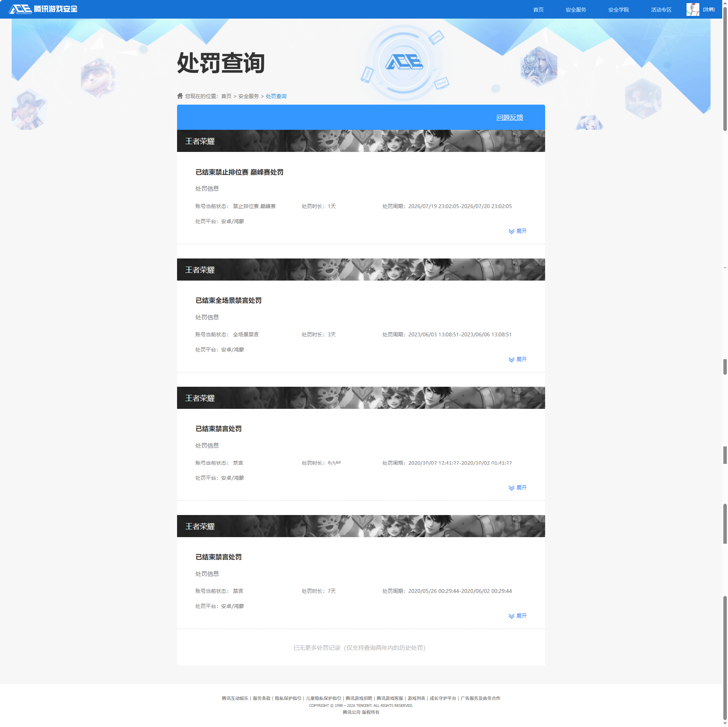Click the ACE Tencent Game Security logo
The width and height of the screenshot is (728, 727).
coord(43,9)
